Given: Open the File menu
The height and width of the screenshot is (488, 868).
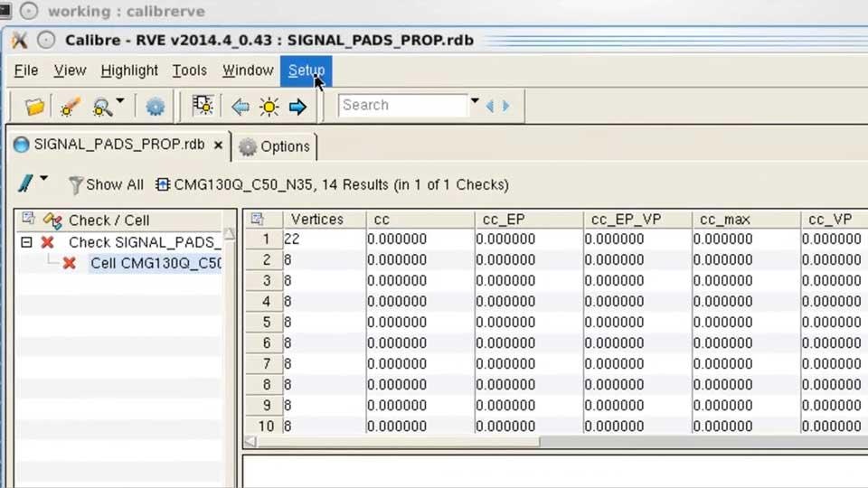Looking at the screenshot, I should click(x=26, y=70).
